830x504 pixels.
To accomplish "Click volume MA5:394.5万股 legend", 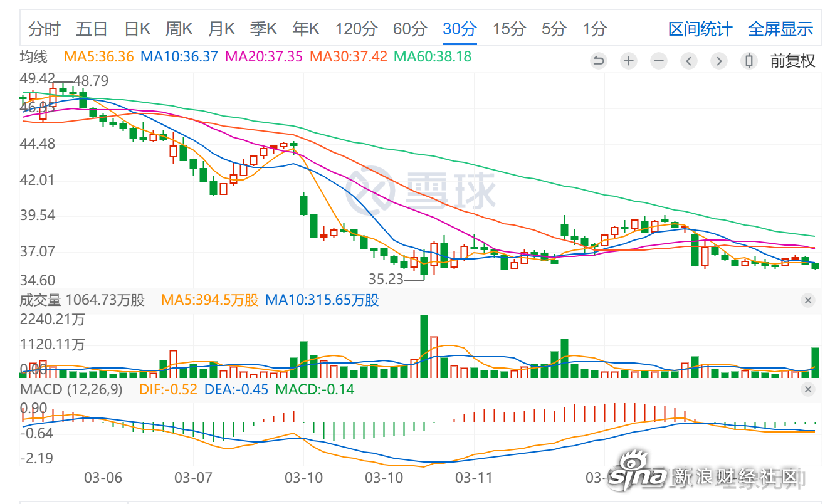I will 209,300.
